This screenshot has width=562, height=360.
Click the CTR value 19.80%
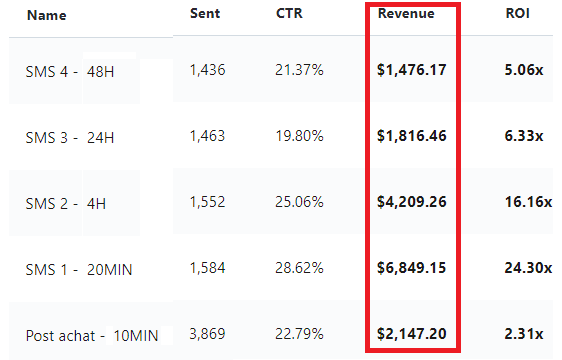coord(299,136)
